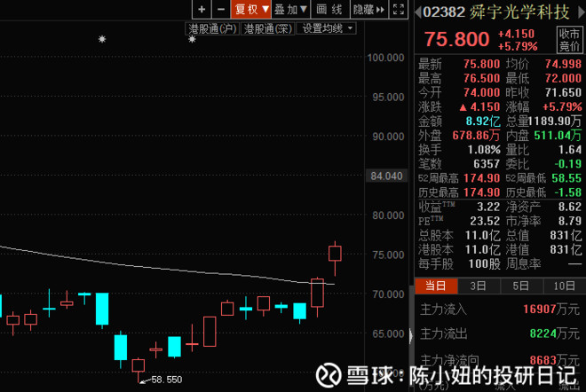Select the 3日 fund flow tab

(479, 286)
